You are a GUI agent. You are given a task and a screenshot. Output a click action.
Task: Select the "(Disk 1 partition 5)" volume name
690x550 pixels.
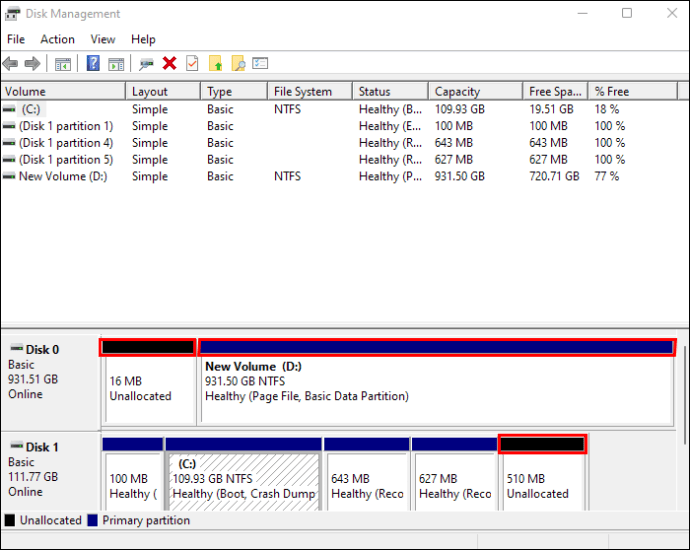(x=66, y=159)
